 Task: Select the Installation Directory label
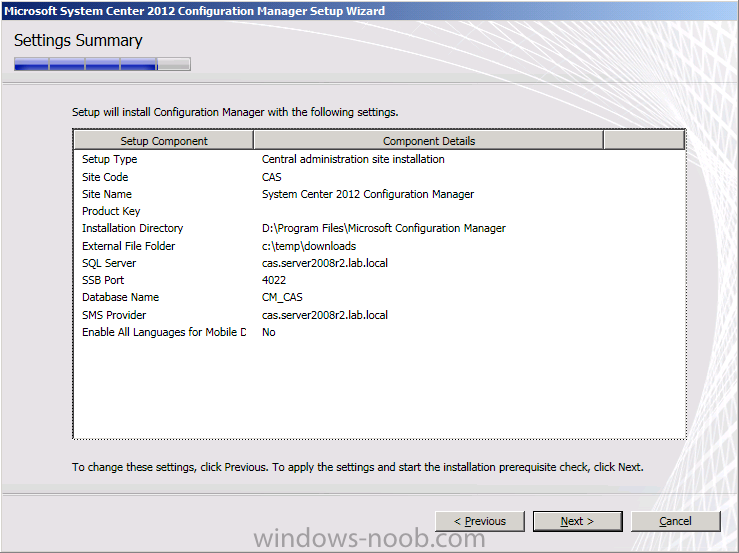point(132,228)
